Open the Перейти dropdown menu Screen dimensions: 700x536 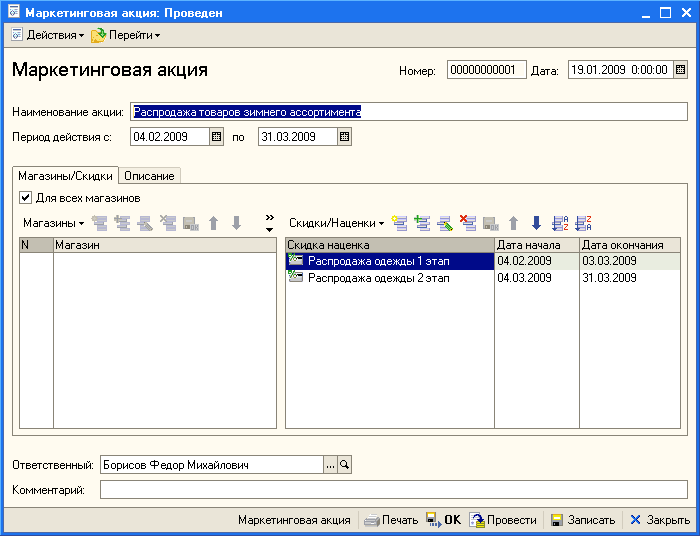(x=126, y=35)
